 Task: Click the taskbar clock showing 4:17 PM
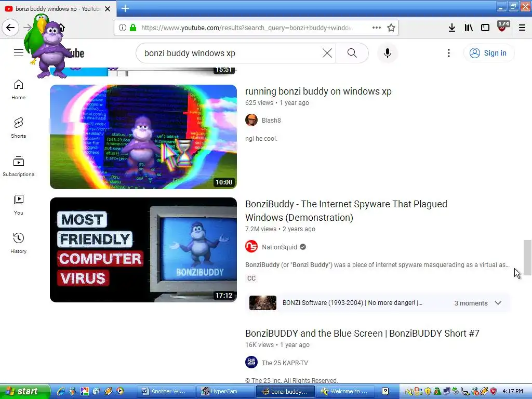[x=512, y=392]
